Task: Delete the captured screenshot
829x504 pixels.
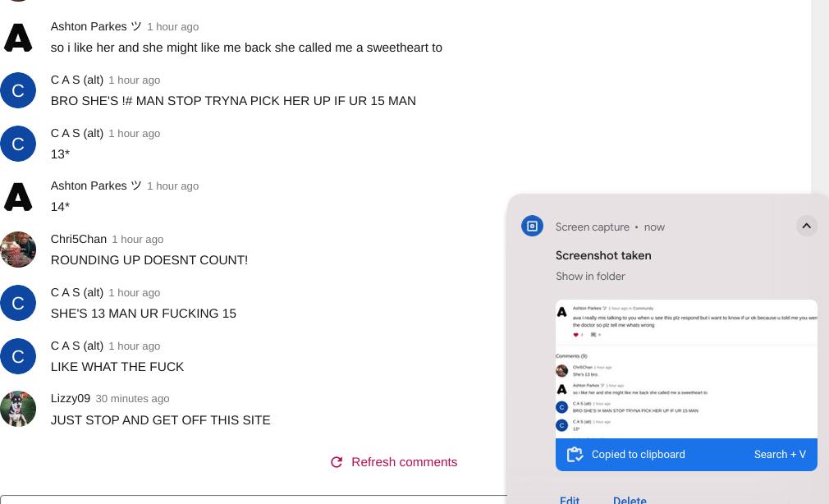Action: click(x=630, y=499)
